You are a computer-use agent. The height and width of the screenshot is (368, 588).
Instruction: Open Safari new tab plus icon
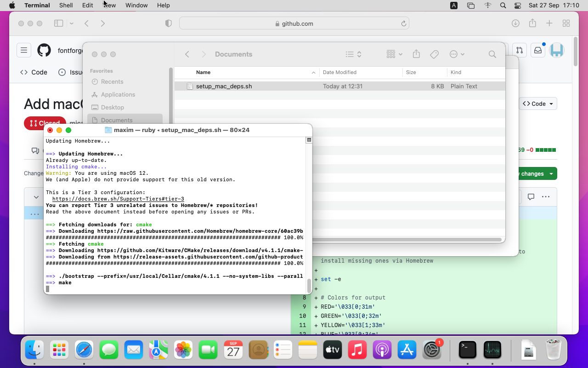[x=549, y=23]
